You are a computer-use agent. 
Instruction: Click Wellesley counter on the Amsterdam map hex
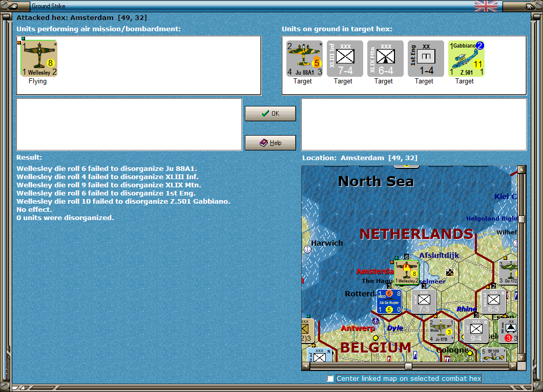pos(407,272)
